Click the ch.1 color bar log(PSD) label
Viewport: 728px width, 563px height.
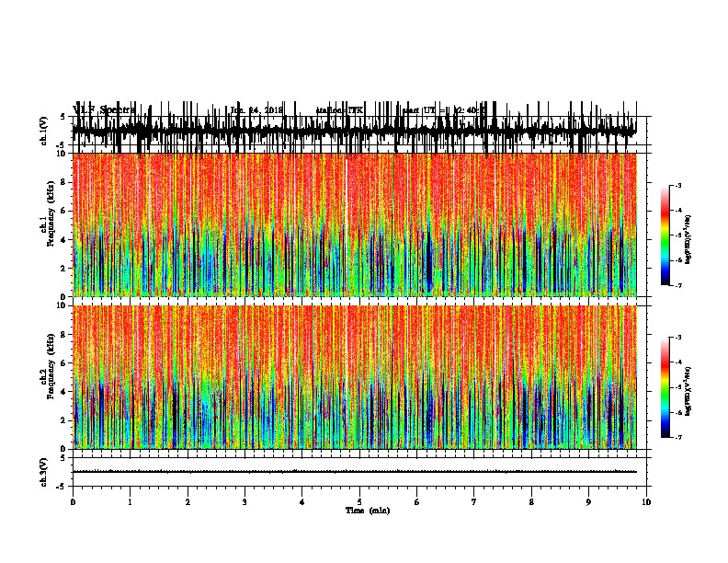pos(688,240)
